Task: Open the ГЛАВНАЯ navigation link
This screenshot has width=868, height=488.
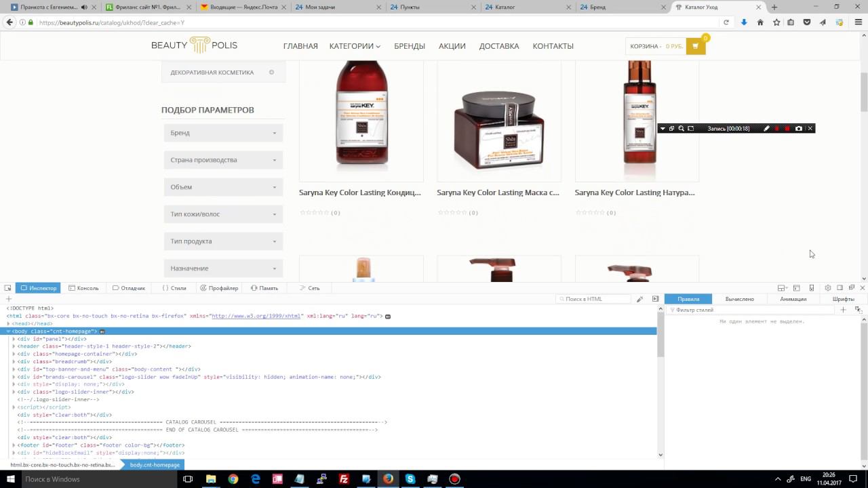Action: [x=300, y=46]
